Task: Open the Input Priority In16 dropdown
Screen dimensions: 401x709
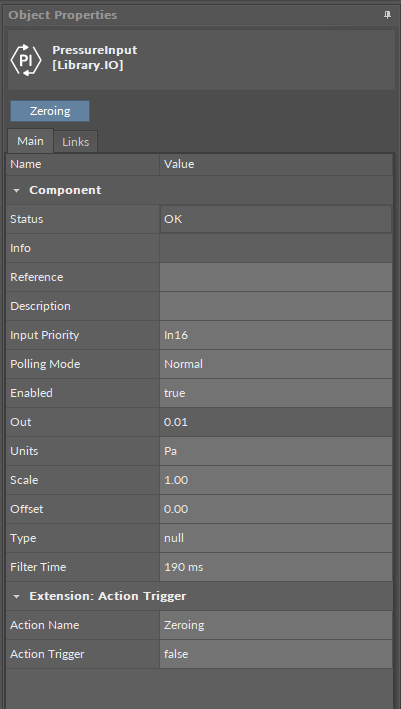Action: (x=276, y=335)
